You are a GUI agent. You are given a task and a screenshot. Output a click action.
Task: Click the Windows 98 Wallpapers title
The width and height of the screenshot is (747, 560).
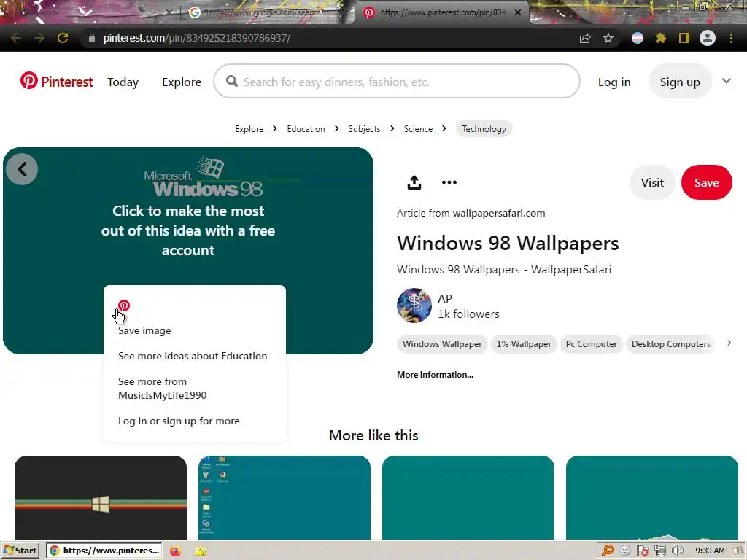click(508, 244)
